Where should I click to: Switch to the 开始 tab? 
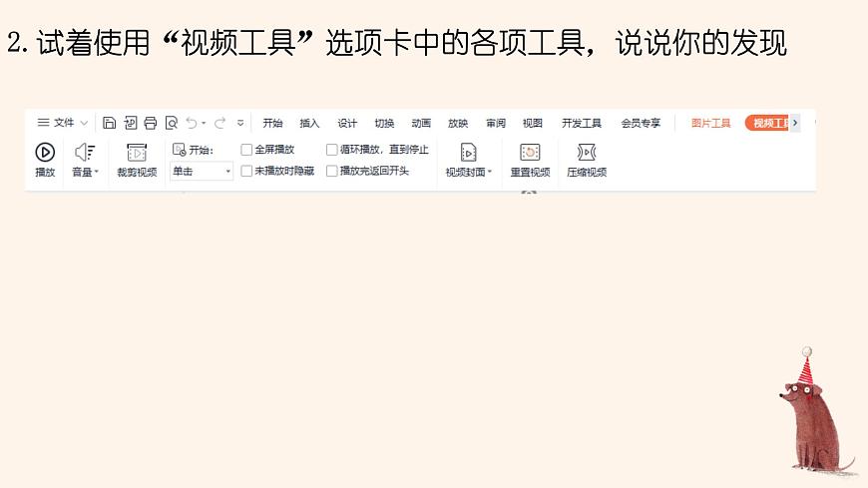tap(272, 123)
